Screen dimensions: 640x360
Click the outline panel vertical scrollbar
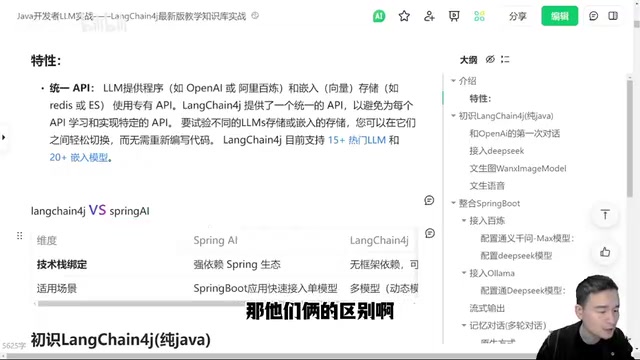630,139
